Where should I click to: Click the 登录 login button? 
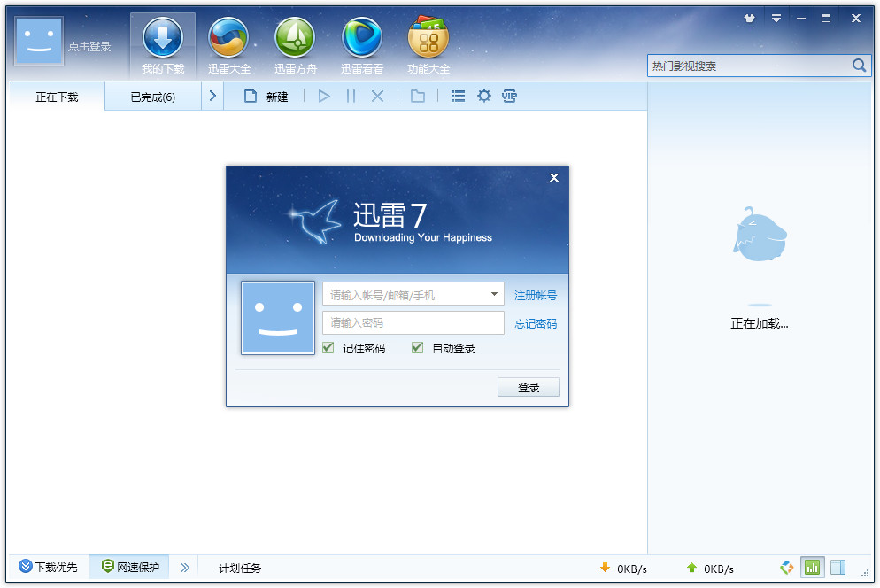[529, 387]
